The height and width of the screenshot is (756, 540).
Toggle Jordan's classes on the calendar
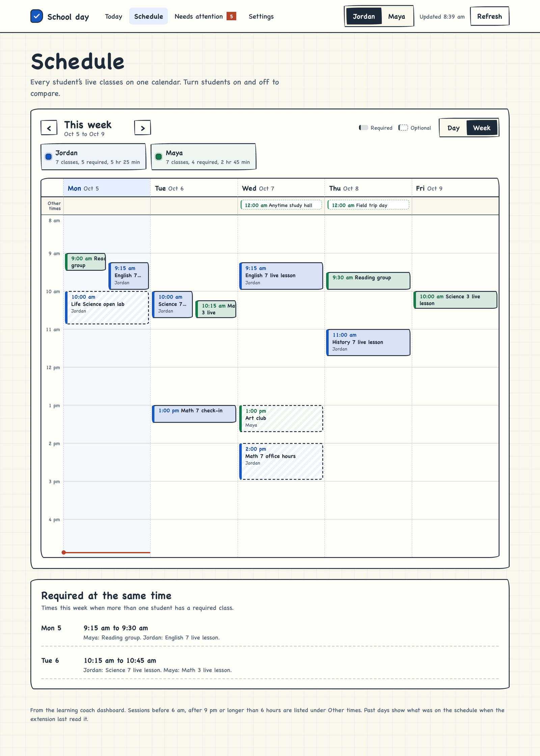click(93, 157)
